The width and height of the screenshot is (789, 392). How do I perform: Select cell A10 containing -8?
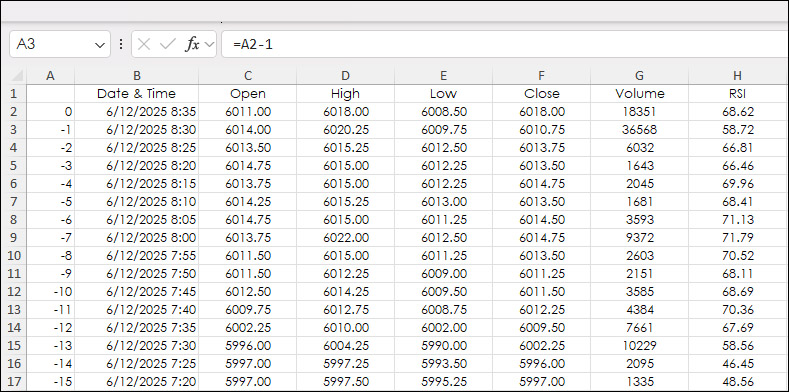coord(50,256)
